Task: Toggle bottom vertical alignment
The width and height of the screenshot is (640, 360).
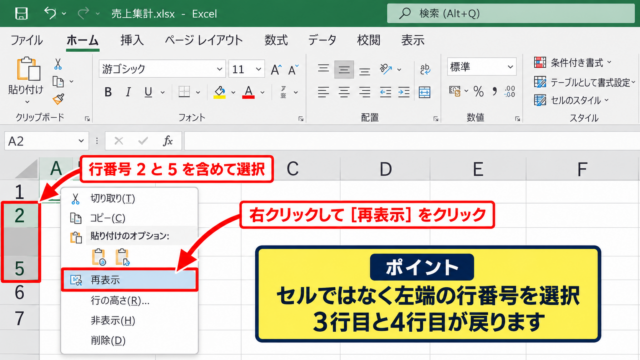Action: [x=364, y=71]
